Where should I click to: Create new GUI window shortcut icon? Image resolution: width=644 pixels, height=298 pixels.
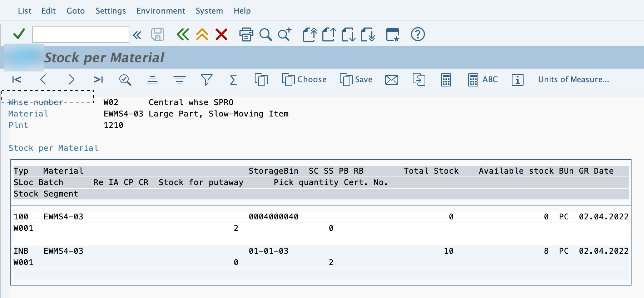tap(392, 35)
